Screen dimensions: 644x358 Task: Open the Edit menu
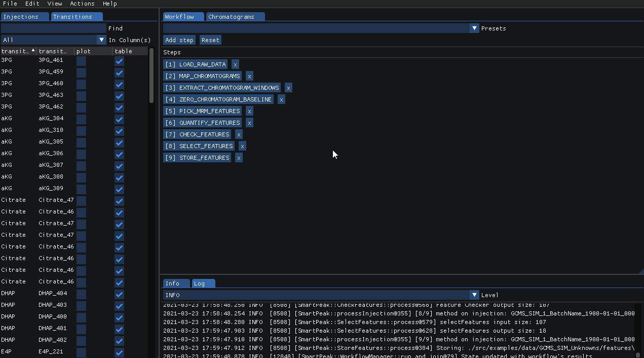pyautogui.click(x=32, y=4)
